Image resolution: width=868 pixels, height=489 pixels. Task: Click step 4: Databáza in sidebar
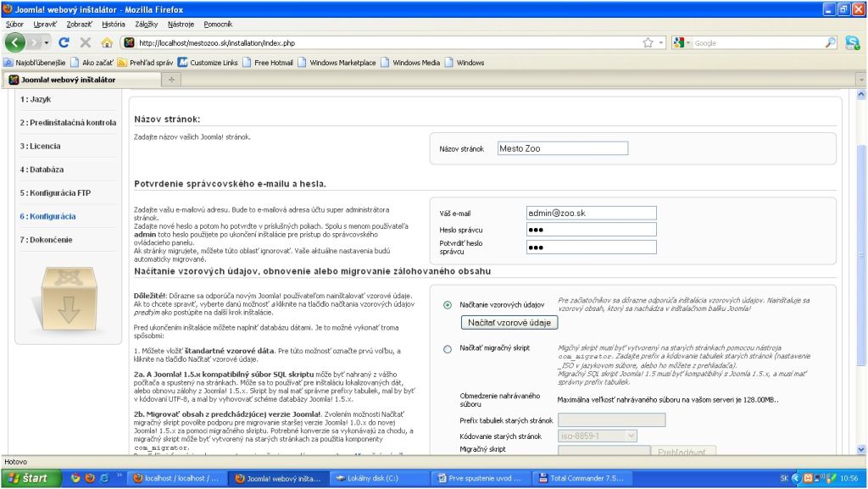point(42,169)
